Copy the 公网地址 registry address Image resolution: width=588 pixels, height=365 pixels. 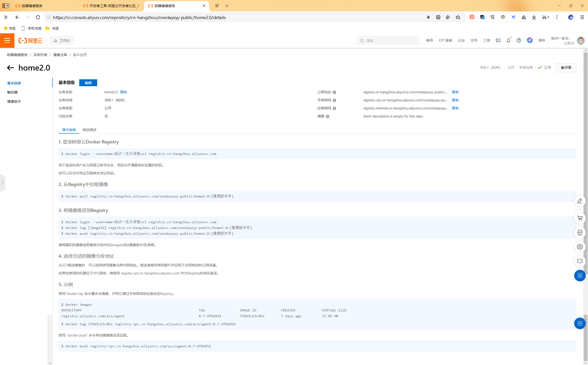[x=455, y=92]
